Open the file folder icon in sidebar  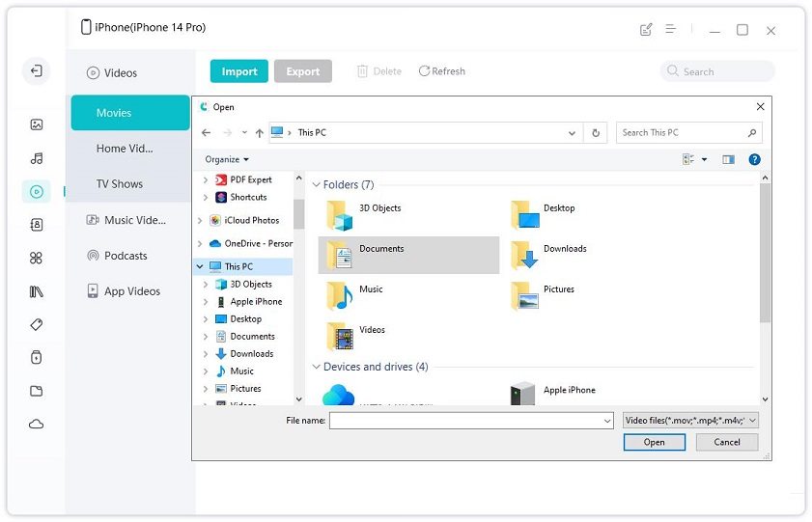point(37,391)
